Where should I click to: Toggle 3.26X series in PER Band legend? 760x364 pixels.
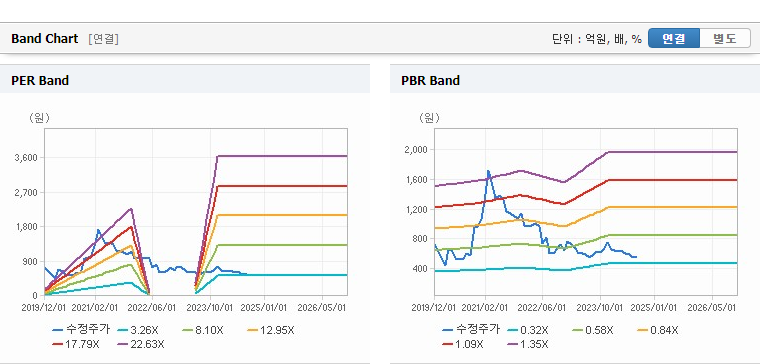point(138,331)
